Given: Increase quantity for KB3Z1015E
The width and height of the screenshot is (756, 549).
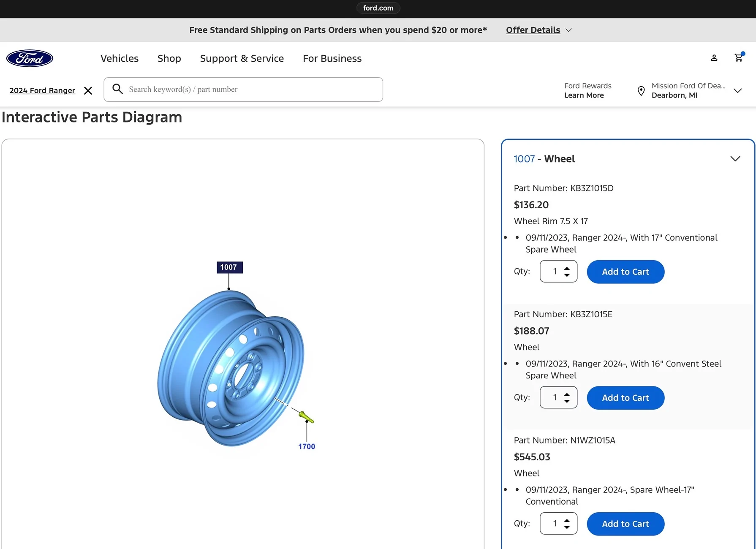Looking at the screenshot, I should coord(567,394).
